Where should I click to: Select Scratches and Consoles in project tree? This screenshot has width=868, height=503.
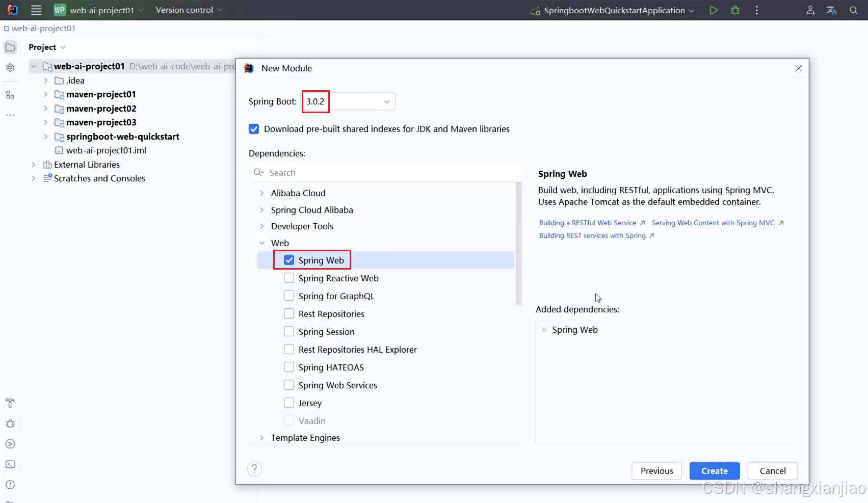(x=99, y=178)
